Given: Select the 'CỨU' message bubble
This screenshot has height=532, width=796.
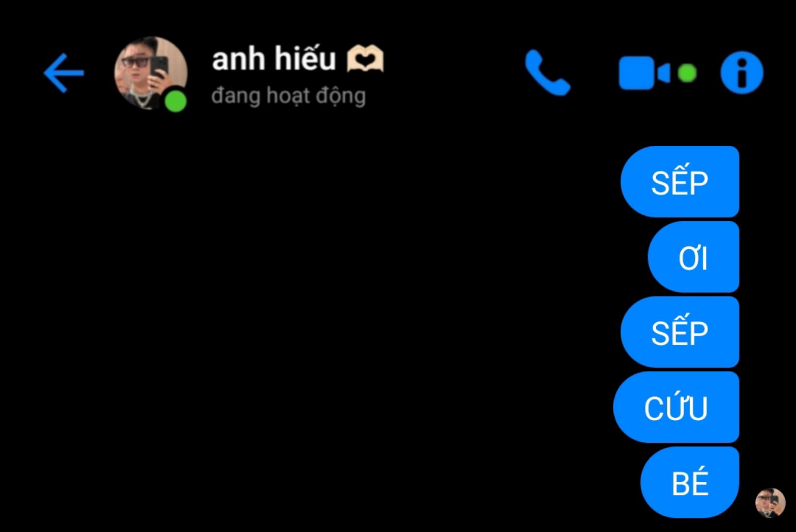Looking at the screenshot, I should pyautogui.click(x=676, y=407).
